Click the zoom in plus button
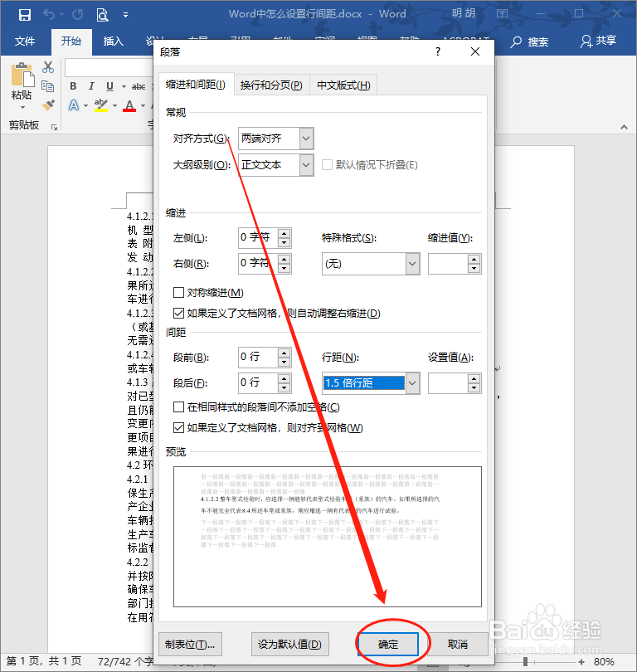Screen dimensions: 637x672 coord(581,662)
